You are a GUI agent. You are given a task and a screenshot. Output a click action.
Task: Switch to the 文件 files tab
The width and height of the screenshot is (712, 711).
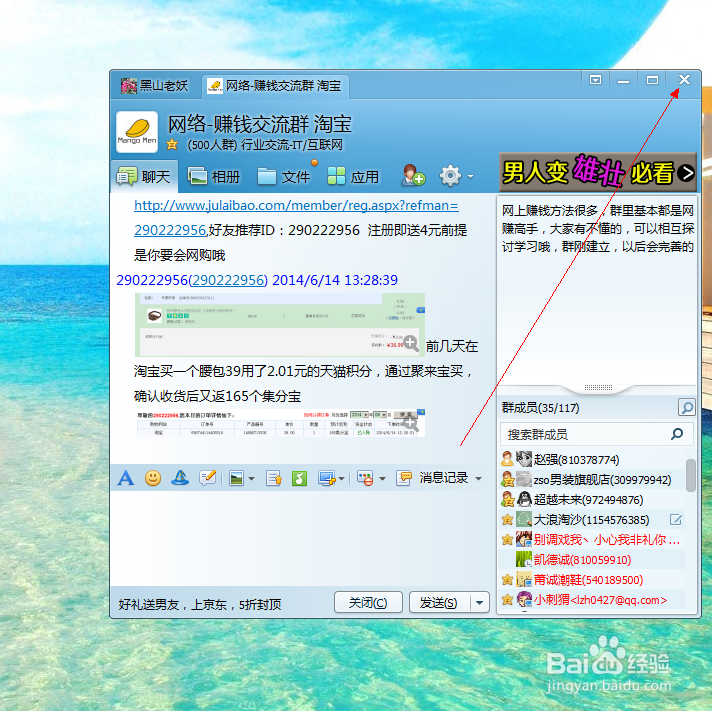tap(283, 176)
